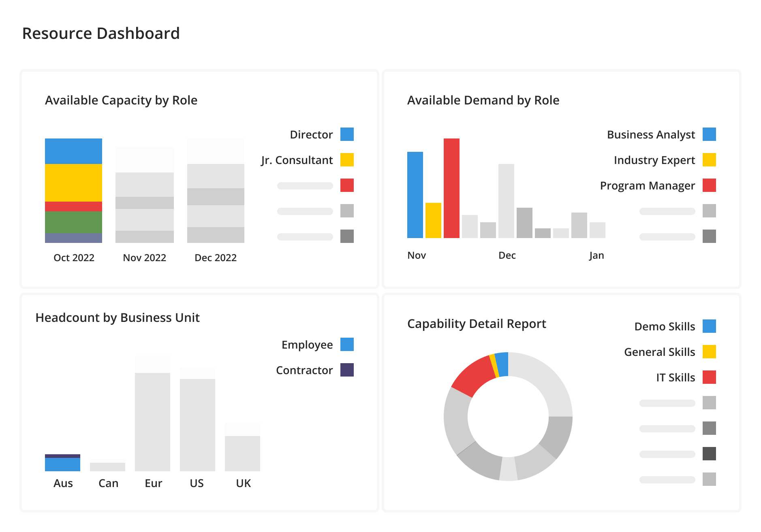Select the Program Manager red legend icon
Viewport: 761px width, 532px height.
tap(709, 185)
